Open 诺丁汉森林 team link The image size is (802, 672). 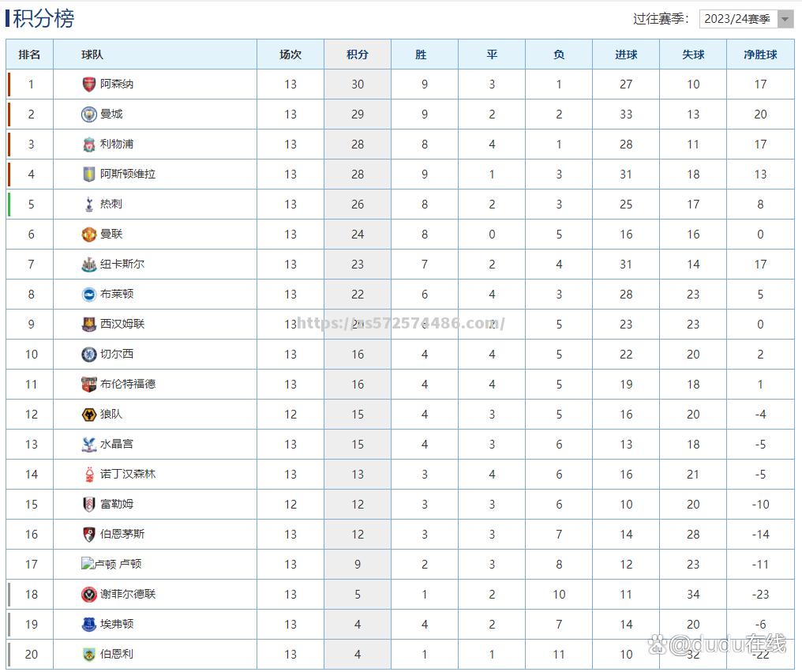click(x=128, y=474)
